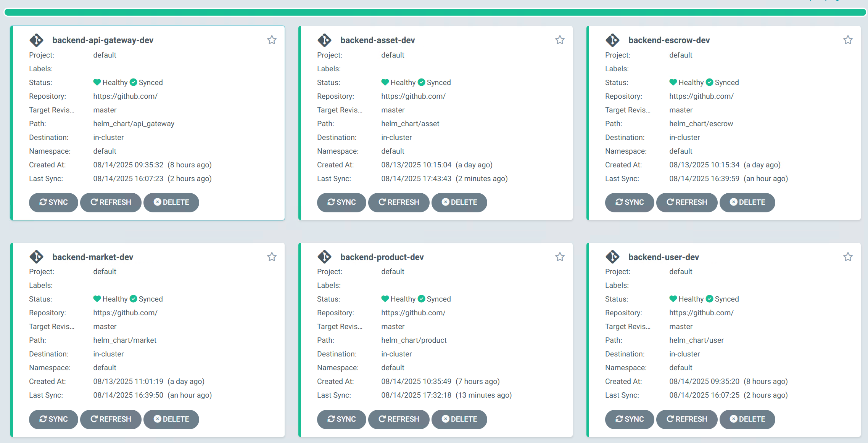
Task: Refresh the backend-escrow-dev application
Action: coord(687,202)
